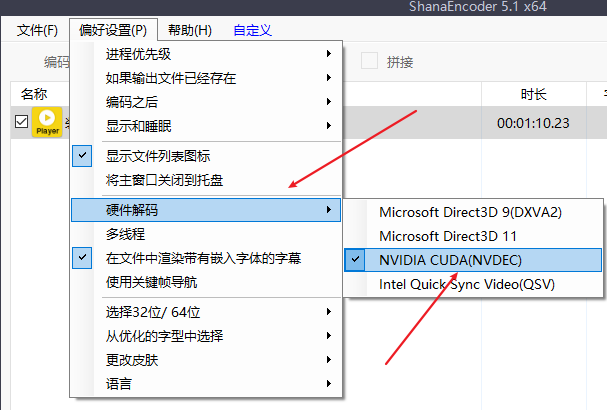The image size is (607, 410).
Task: Choose Intel Quick Sync Video(QSV)
Action: click(466, 284)
